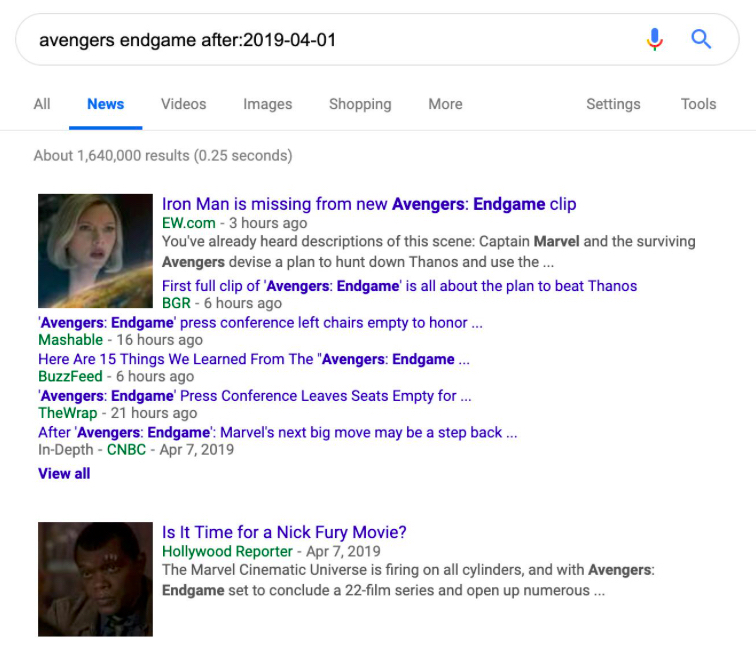Switch to the All tab

click(42, 104)
